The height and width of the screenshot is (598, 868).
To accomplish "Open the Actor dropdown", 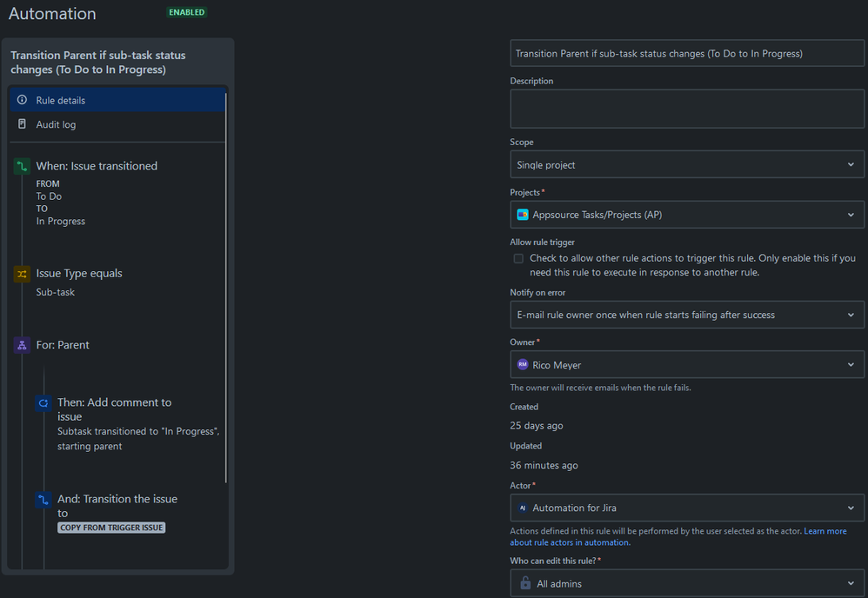I will coord(686,508).
